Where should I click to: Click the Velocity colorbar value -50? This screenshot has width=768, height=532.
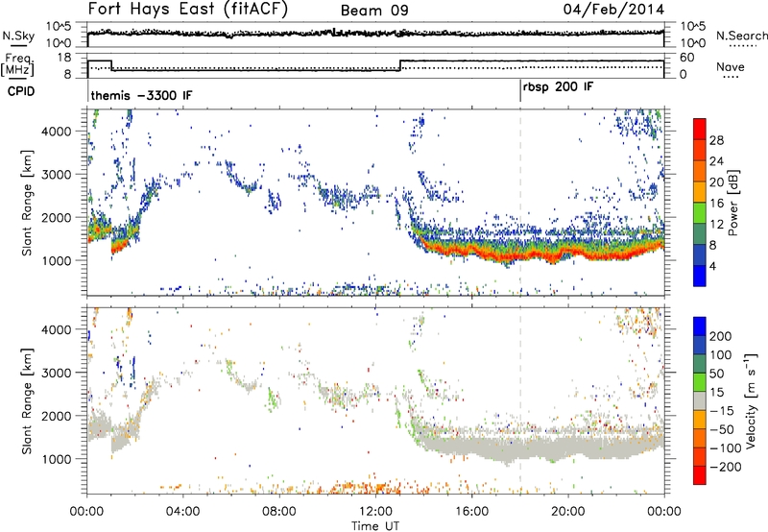tap(722, 429)
